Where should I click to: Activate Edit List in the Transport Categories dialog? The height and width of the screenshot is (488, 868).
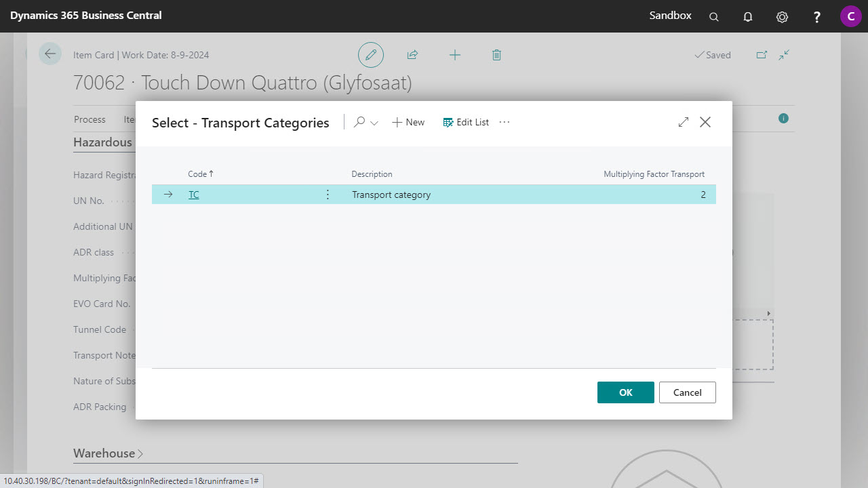pos(466,122)
